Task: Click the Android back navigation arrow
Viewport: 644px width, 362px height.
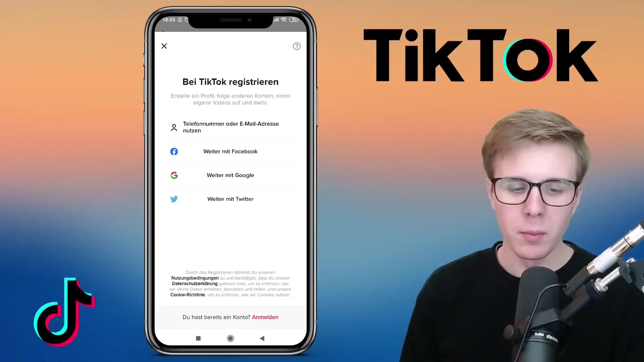Action: pos(262,338)
